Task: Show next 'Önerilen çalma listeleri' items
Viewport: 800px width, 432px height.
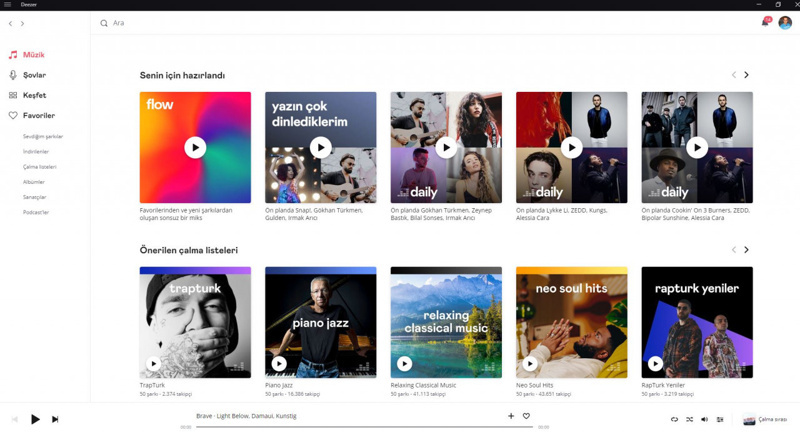Action: 746,250
